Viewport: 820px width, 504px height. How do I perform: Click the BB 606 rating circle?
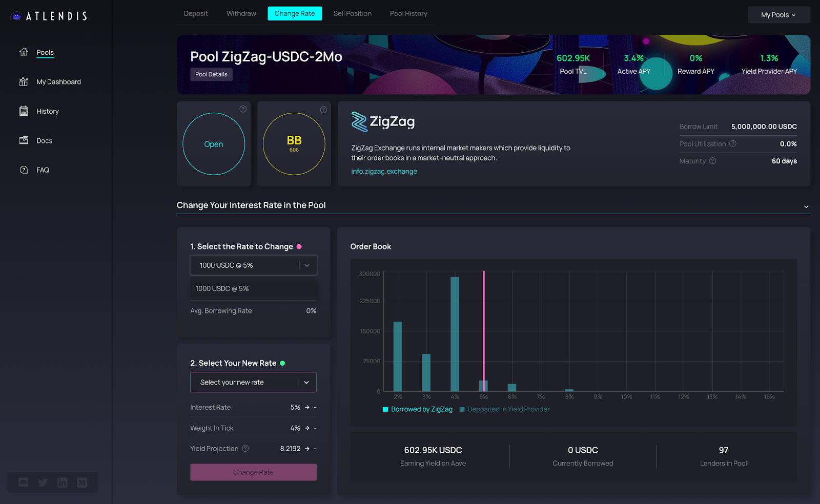pyautogui.click(x=294, y=144)
